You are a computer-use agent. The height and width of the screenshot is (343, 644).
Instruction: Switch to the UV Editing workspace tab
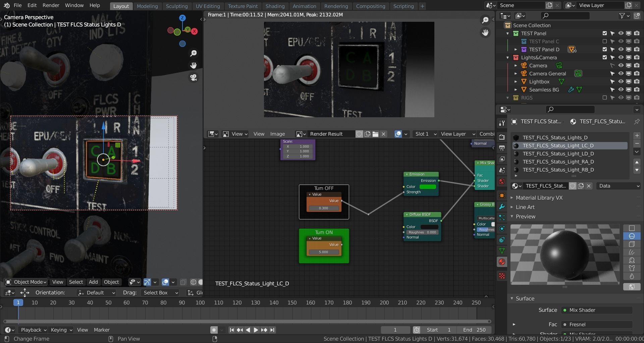coord(208,6)
